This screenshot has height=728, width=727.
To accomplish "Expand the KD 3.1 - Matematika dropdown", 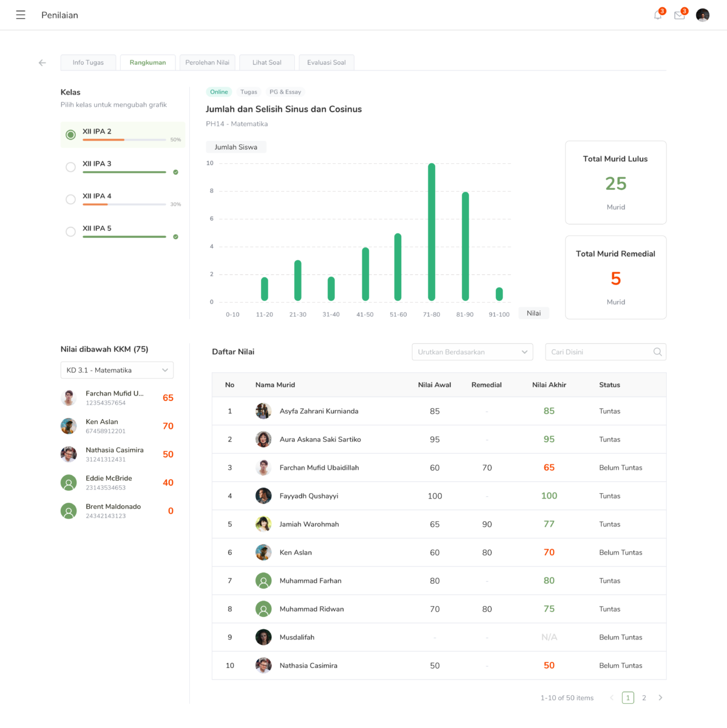I will click(x=117, y=370).
